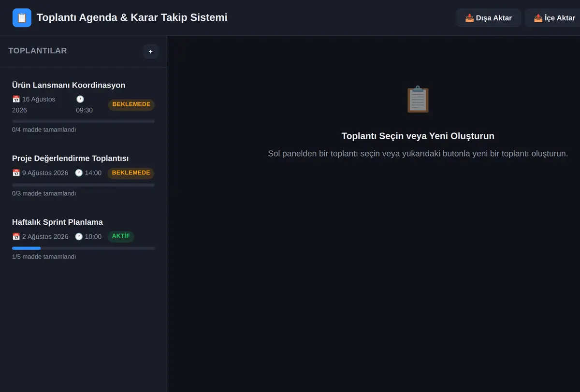This screenshot has width=580, height=392.
Task: Click the app title "Toplantı Agenda & Karar Takip Sistemi"
Action: tap(132, 18)
